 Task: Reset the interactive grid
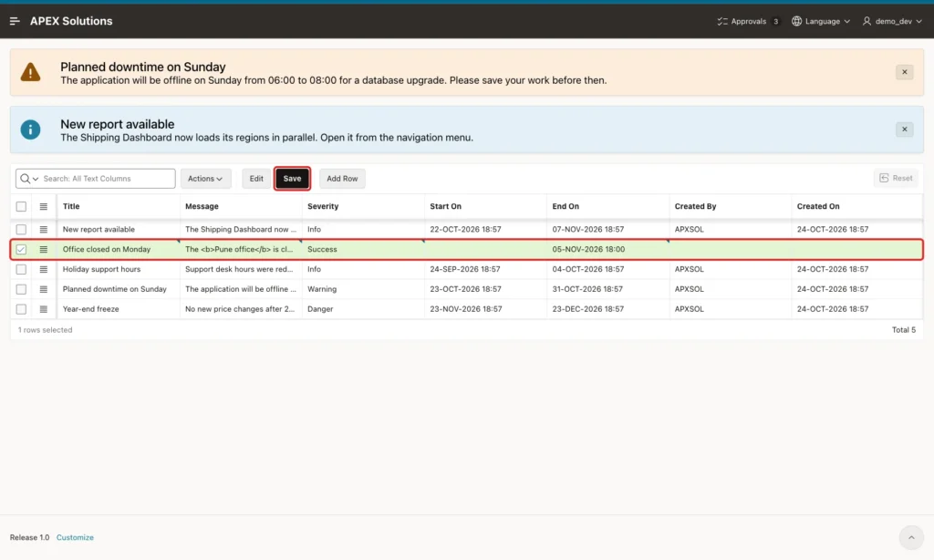[896, 178]
